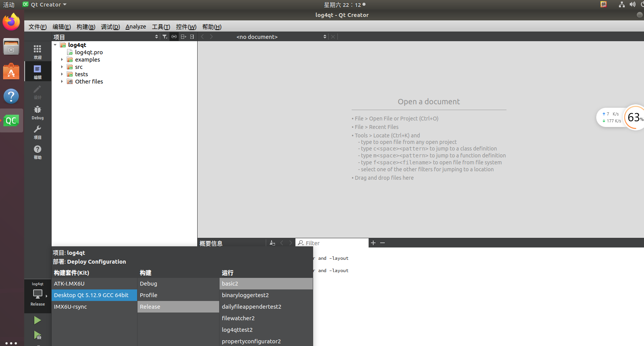Select Desktop Qt 5.12.9 GCC 64bit kit
The image size is (644, 346).
pos(94,295)
